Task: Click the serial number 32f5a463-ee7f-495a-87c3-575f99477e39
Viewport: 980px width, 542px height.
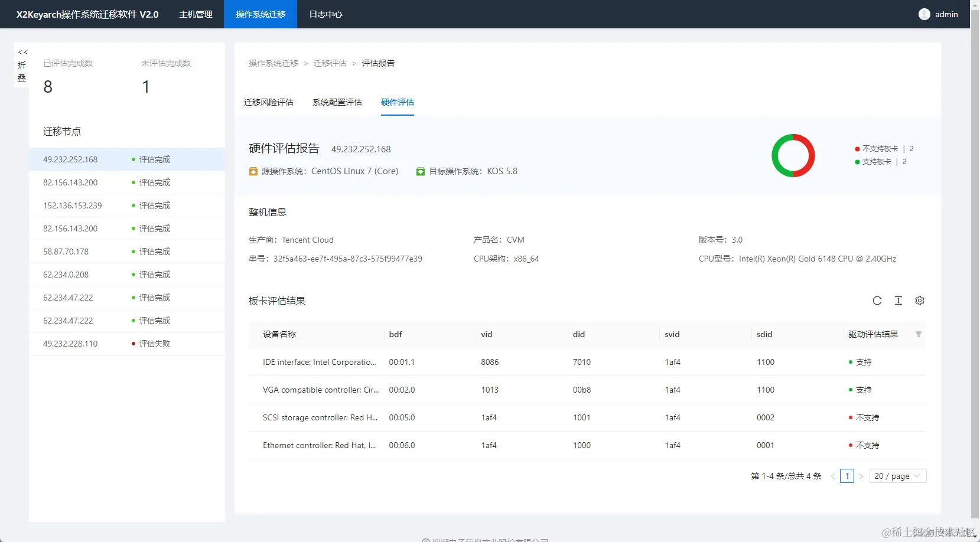Action: click(x=348, y=259)
